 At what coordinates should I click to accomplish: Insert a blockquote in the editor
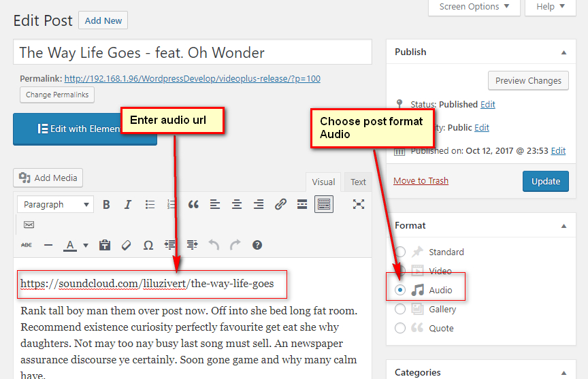pyautogui.click(x=193, y=204)
